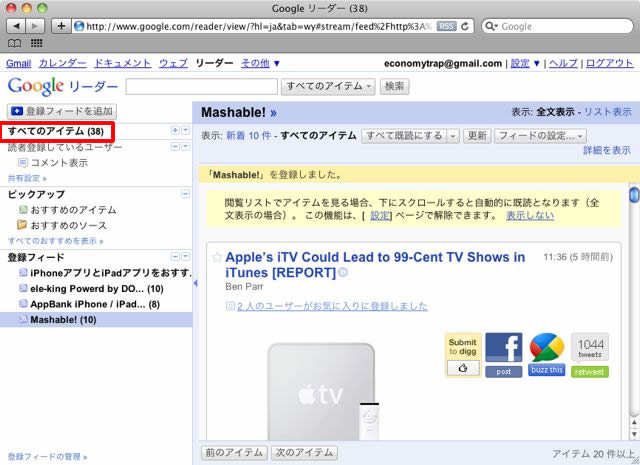Open arrow beside すべて既読にする
The image size is (640, 465).
(453, 136)
